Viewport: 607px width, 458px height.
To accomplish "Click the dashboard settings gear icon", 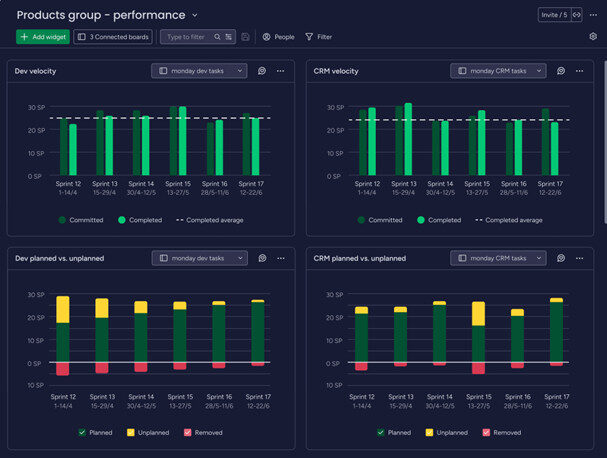I will point(592,36).
